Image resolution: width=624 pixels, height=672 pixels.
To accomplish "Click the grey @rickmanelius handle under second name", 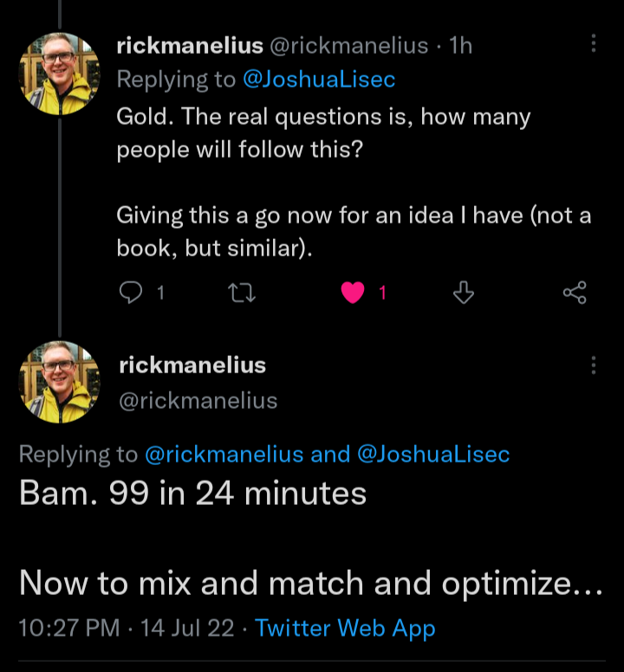I will [x=198, y=401].
